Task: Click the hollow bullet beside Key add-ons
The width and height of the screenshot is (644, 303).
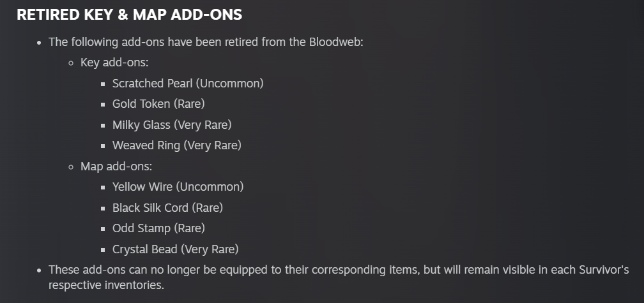Action: pos(71,63)
